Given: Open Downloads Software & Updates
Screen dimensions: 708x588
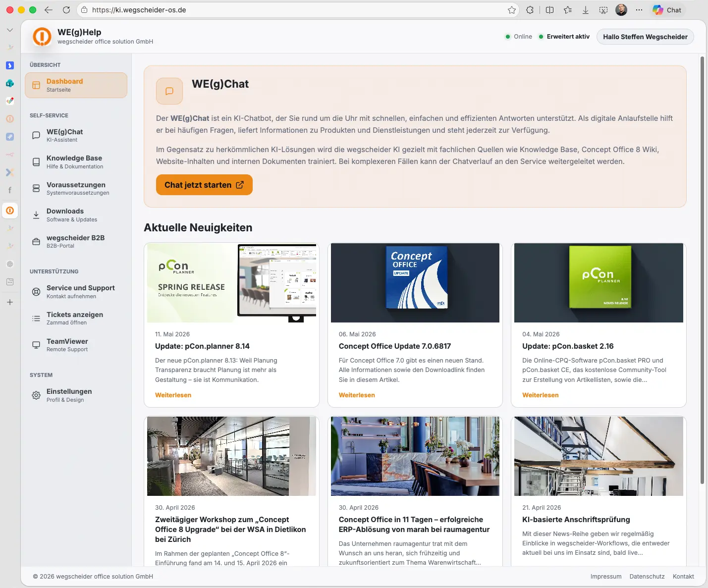Looking at the screenshot, I should click(76, 215).
